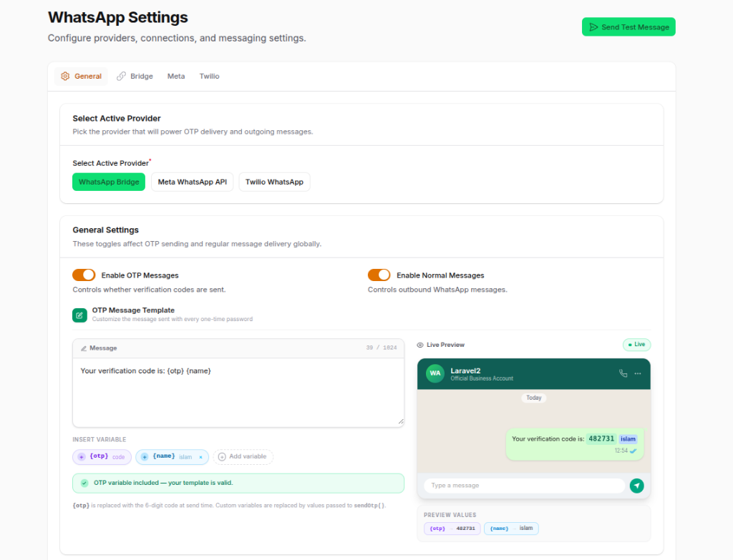Click inside the message template textarea
This screenshot has height=560, width=733.
pyautogui.click(x=238, y=393)
